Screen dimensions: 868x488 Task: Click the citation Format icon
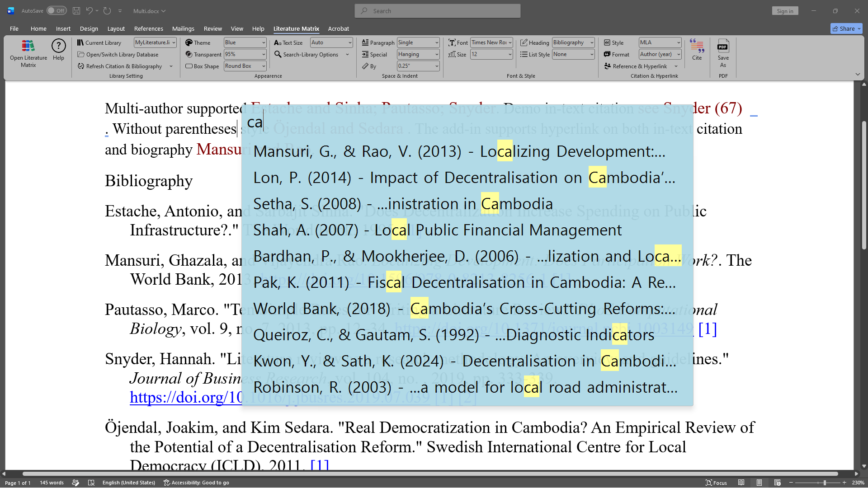click(607, 54)
